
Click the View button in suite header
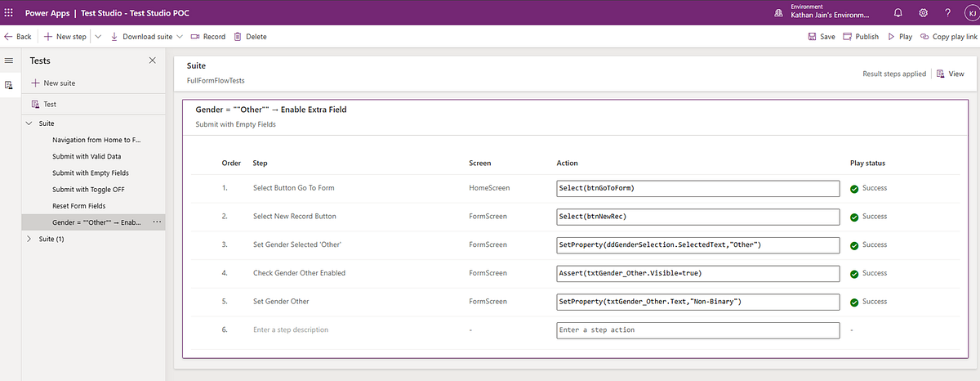951,74
